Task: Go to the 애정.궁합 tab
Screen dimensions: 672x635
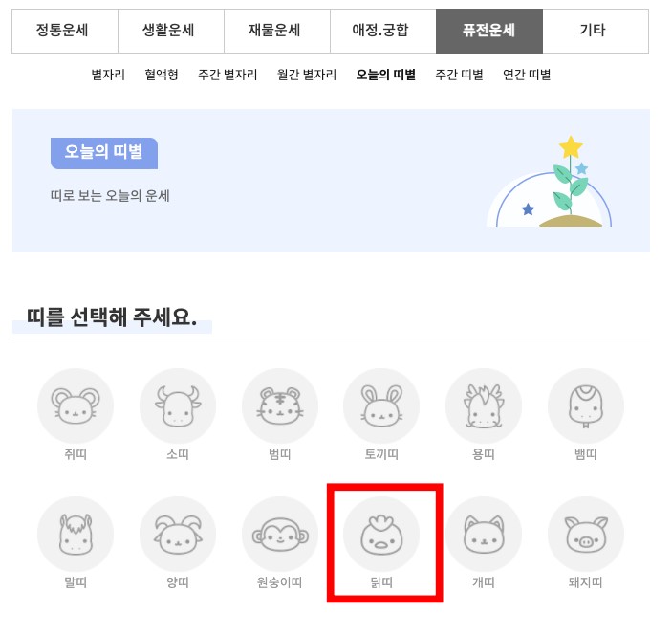Action: [x=383, y=31]
